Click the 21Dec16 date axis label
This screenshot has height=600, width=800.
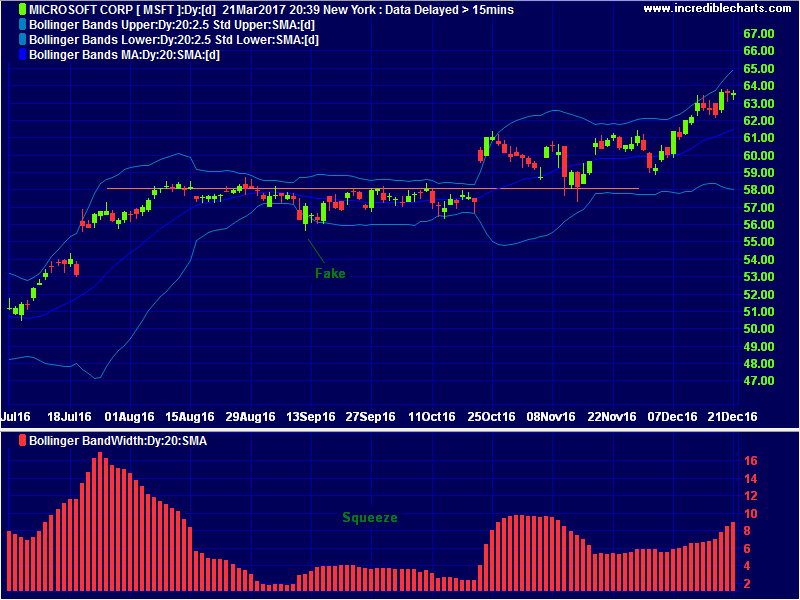point(733,417)
